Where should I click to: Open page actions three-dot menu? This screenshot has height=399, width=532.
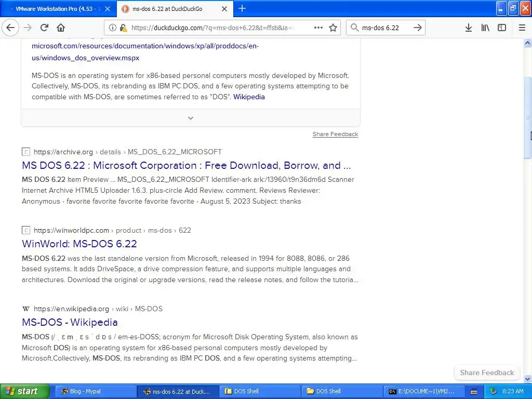[x=318, y=28]
